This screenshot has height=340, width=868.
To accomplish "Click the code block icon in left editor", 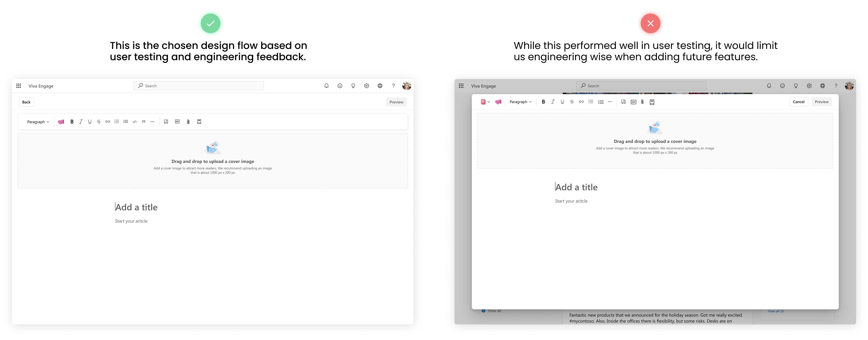I will tap(134, 122).
